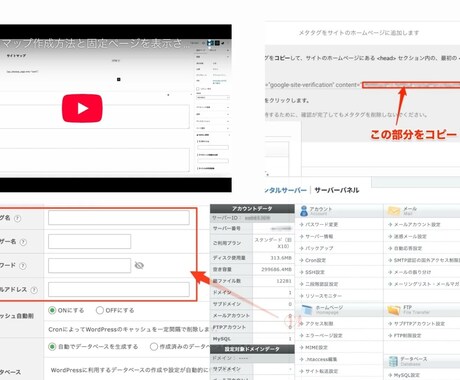Toggle the password visibility eye icon

coord(139,265)
